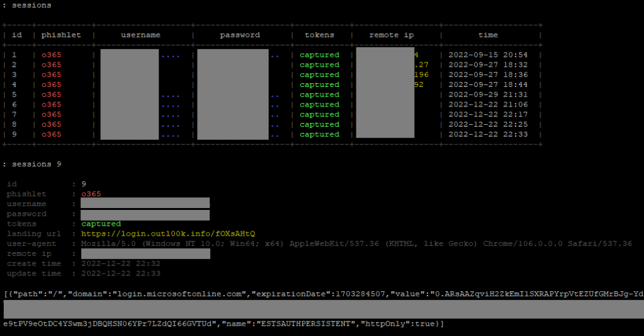The width and height of the screenshot is (644, 336).
Task: Click the 'remote ip' column header
Action: pyautogui.click(x=391, y=35)
